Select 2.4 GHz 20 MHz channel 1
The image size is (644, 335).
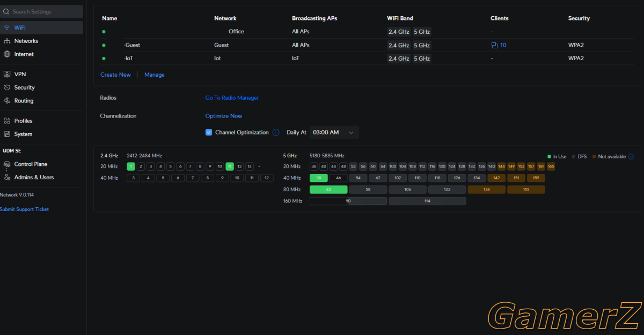coord(131,166)
